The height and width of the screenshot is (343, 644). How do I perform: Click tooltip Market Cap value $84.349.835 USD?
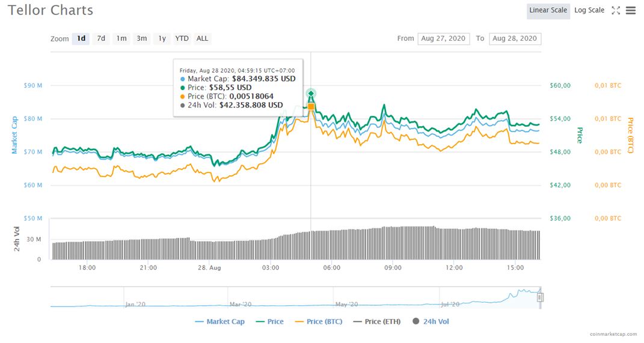click(264, 79)
